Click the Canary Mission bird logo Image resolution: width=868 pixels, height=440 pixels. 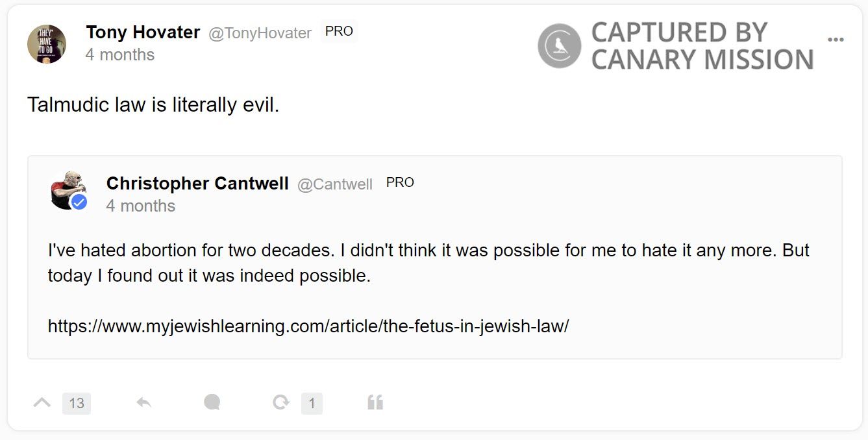559,45
